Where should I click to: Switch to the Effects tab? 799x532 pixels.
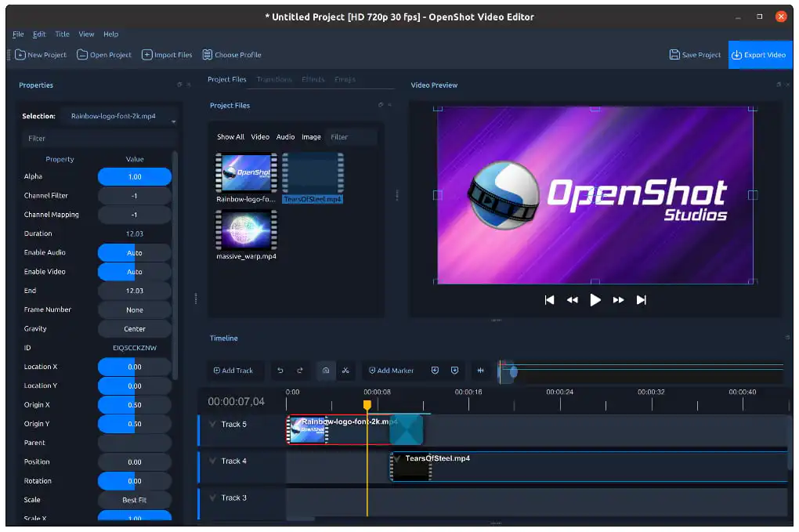(313, 80)
